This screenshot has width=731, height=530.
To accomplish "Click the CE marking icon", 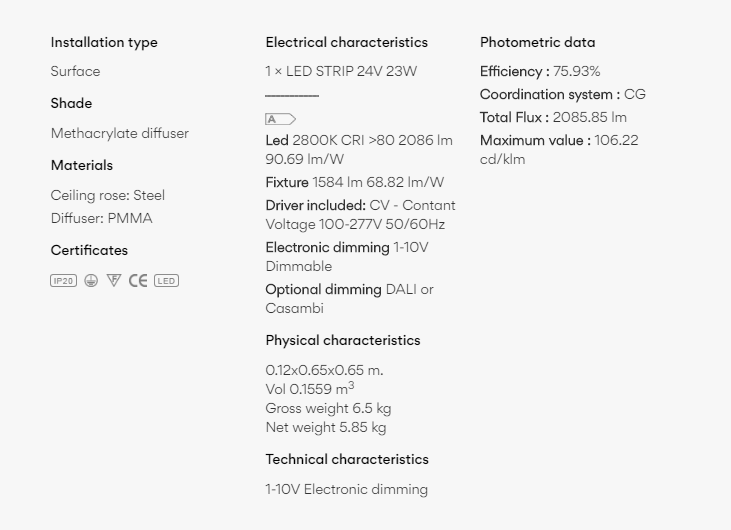I will pyautogui.click(x=138, y=281).
